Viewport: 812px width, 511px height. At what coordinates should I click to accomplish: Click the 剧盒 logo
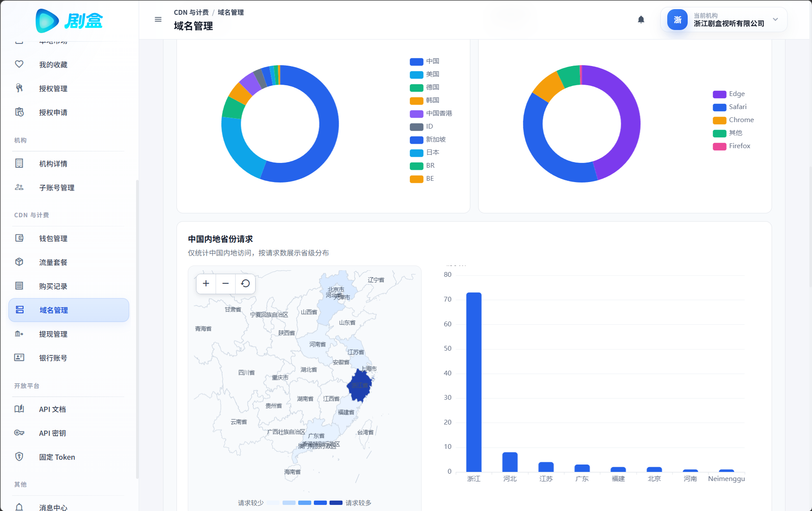(69, 20)
